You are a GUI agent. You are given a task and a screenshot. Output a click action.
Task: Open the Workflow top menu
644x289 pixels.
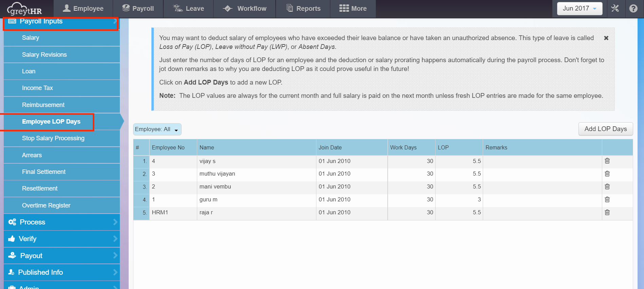tap(245, 9)
